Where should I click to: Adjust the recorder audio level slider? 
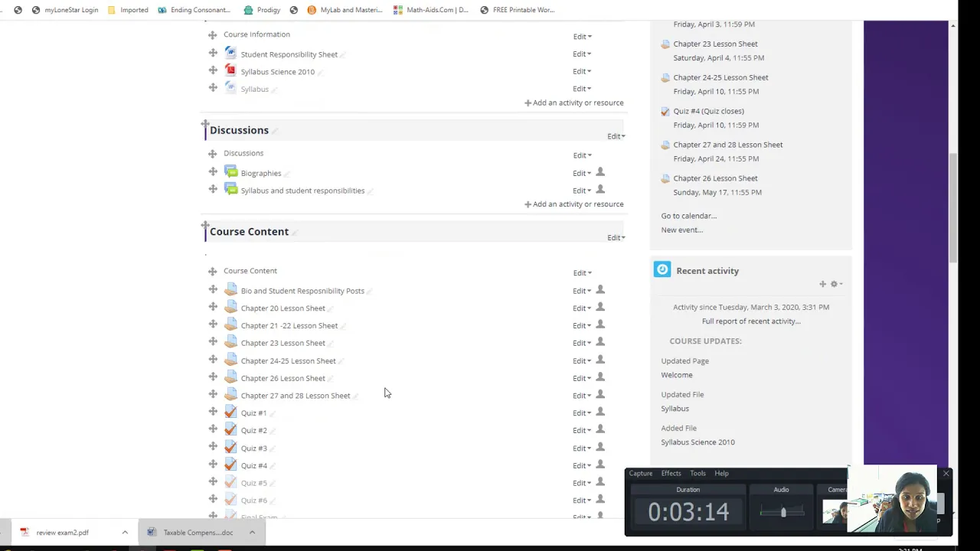coord(782,512)
